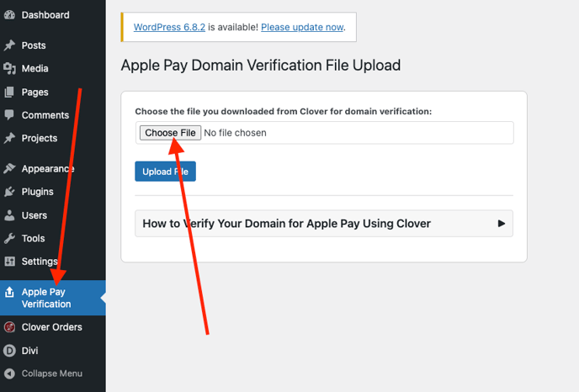579x392 pixels.
Task: Click the Media icon in sidebar
Action: [9, 69]
